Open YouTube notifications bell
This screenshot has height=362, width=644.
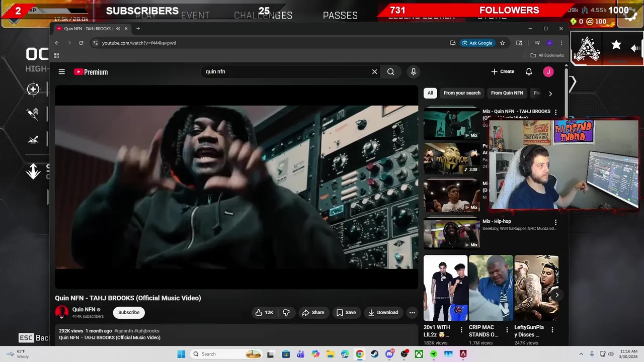[x=529, y=72]
